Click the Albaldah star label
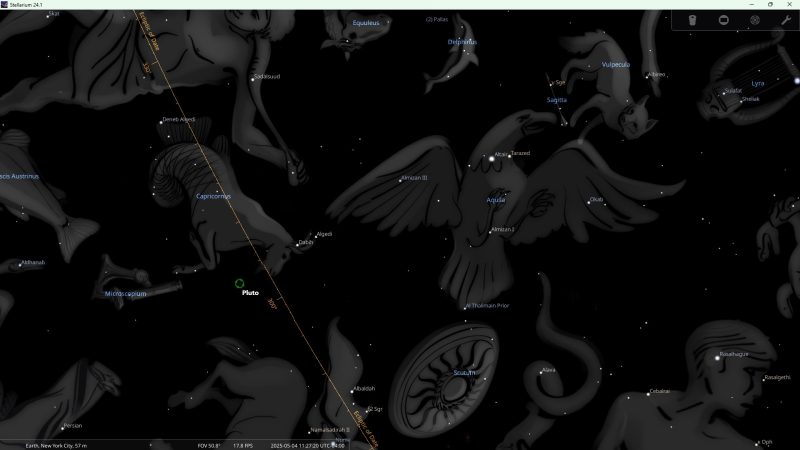This screenshot has height=450, width=800. pyautogui.click(x=364, y=389)
